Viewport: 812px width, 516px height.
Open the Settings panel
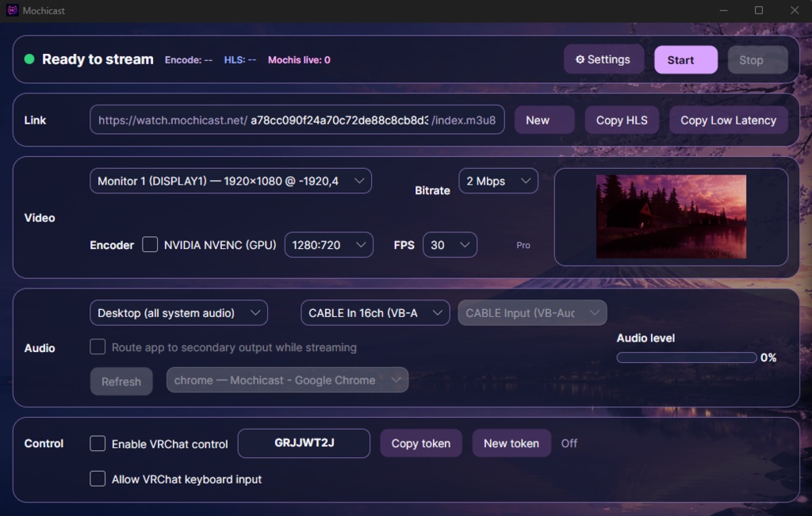click(603, 59)
